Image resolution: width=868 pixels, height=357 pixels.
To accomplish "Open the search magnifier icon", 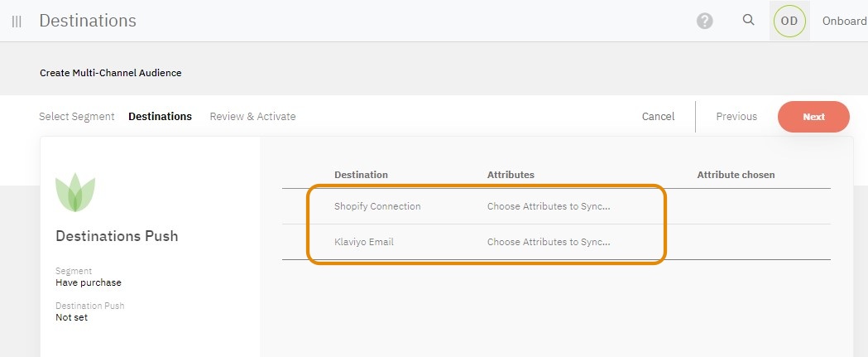I will [x=749, y=21].
